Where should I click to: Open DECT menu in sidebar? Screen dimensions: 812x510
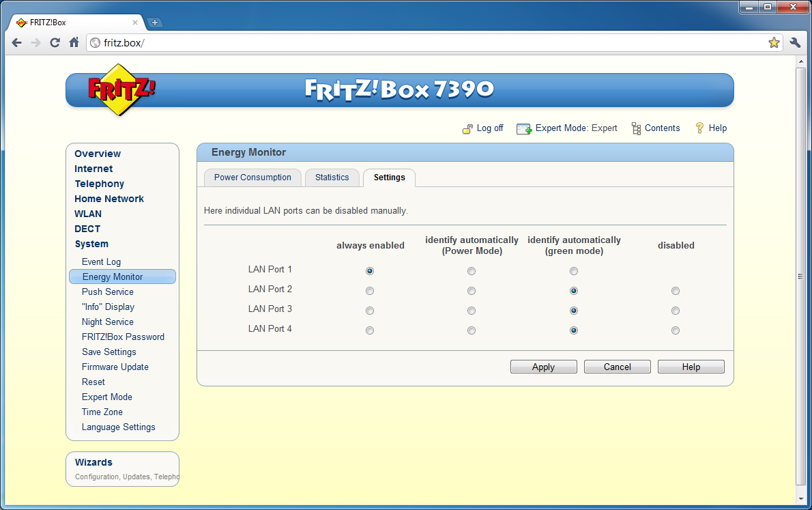pos(87,229)
